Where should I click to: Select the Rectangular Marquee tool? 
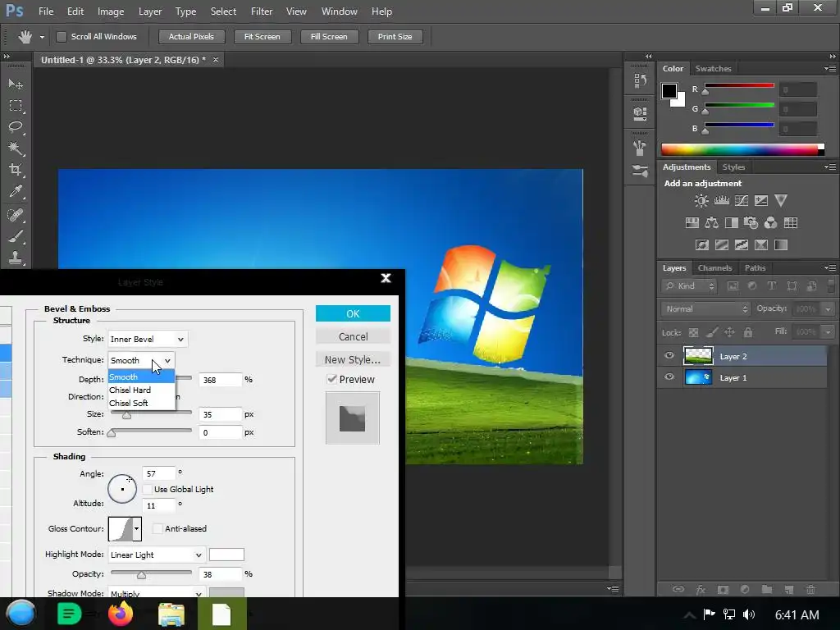(16, 106)
